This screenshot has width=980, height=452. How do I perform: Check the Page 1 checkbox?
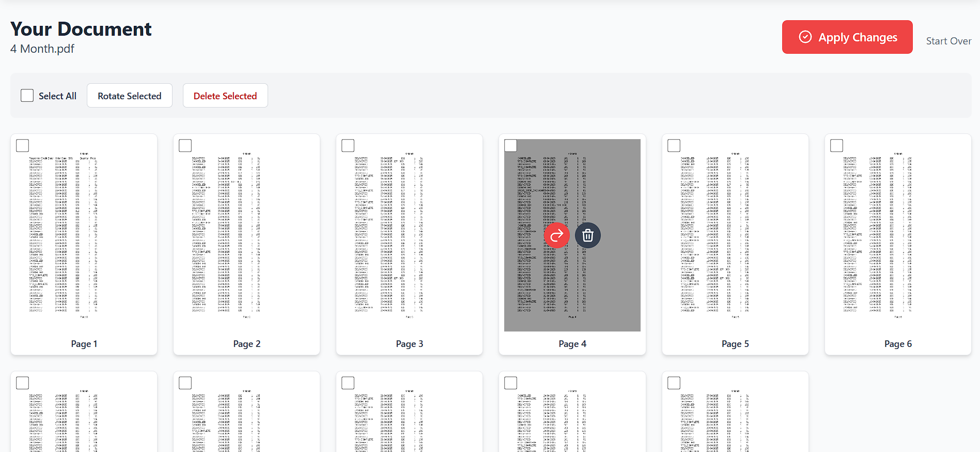point(22,145)
